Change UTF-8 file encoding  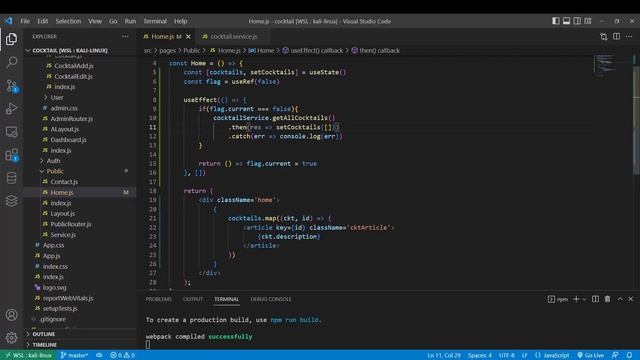[507, 355]
